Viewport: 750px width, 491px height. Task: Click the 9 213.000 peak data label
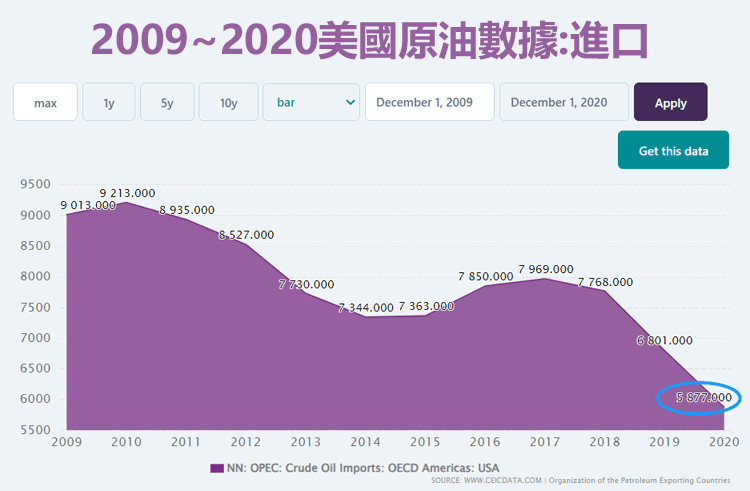[x=127, y=193]
